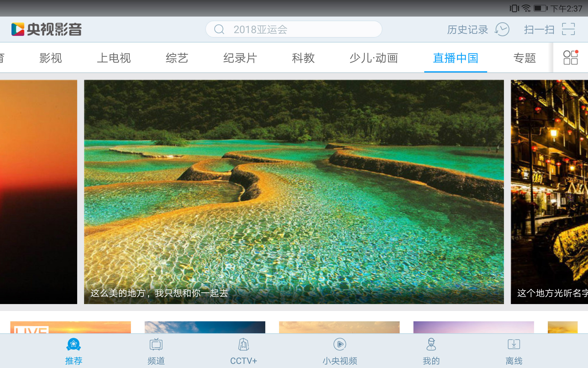The image size is (588, 368).
Task: Switch to the 纪录片 tab
Action: (240, 58)
